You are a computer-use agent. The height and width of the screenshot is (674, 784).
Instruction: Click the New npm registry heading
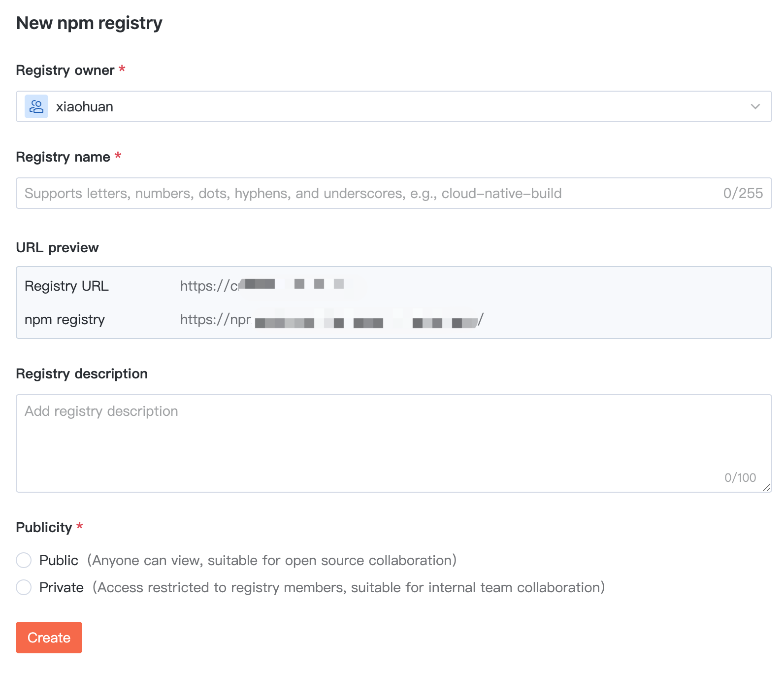[89, 23]
